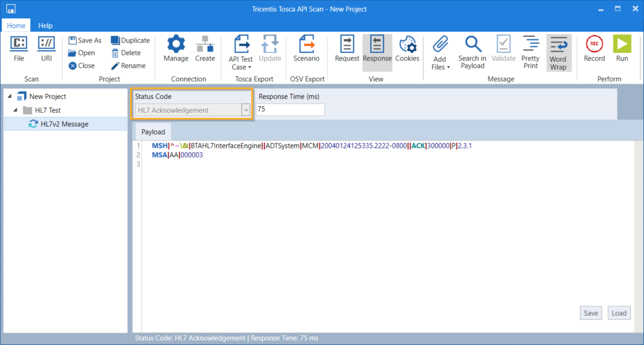644x345 pixels.
Task: Click the Save button below payload
Action: (591, 313)
